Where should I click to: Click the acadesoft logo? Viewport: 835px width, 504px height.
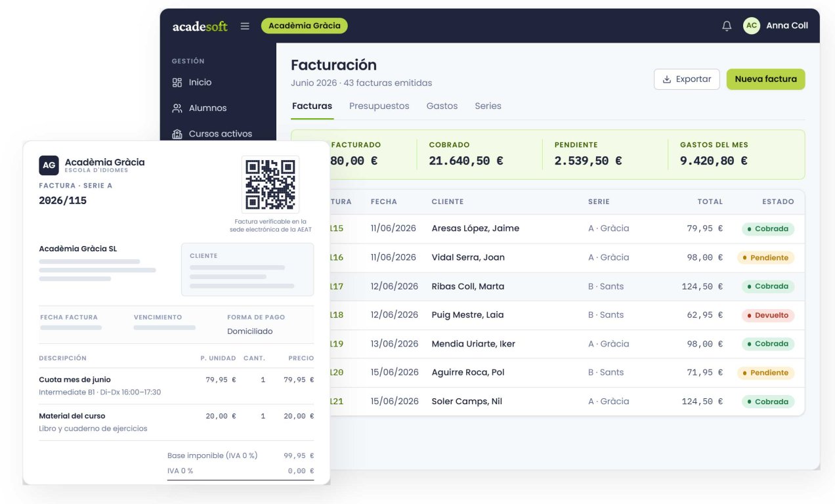point(200,26)
